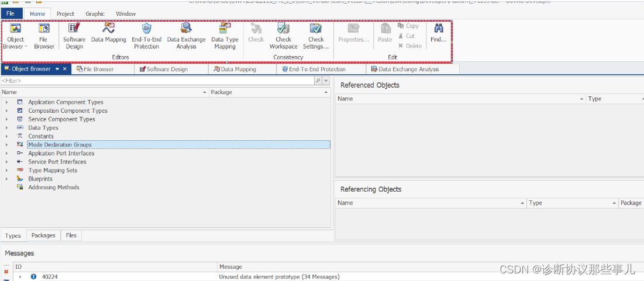Expand the Blueprints node
The image size is (644, 281).
point(6,179)
